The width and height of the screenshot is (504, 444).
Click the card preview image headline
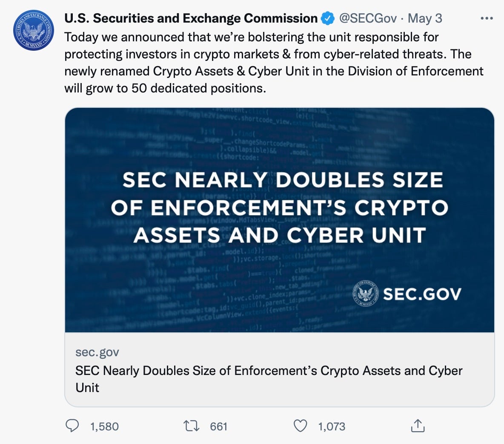click(280, 208)
